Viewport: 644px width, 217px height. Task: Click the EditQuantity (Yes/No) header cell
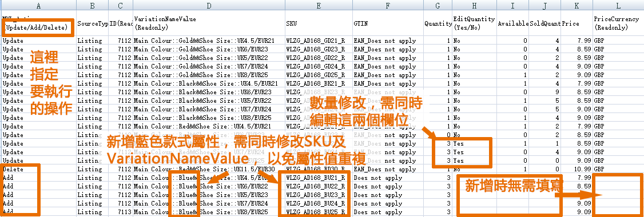tap(474, 23)
